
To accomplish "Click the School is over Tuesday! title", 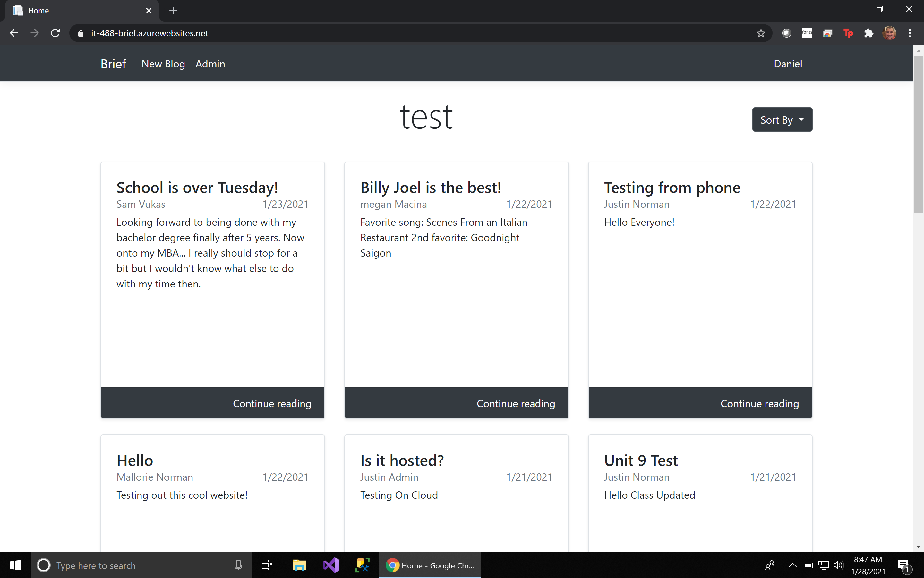I will [x=197, y=188].
